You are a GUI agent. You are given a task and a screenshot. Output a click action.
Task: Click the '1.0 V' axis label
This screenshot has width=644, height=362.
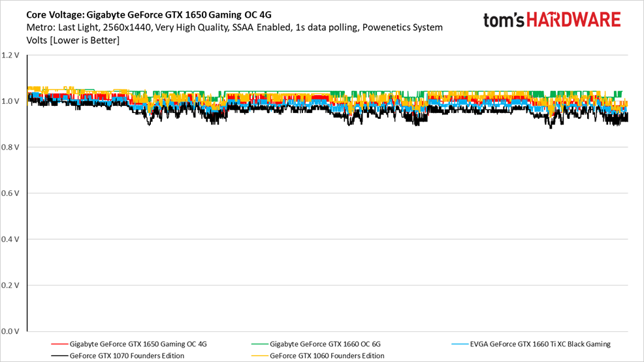pyautogui.click(x=10, y=101)
